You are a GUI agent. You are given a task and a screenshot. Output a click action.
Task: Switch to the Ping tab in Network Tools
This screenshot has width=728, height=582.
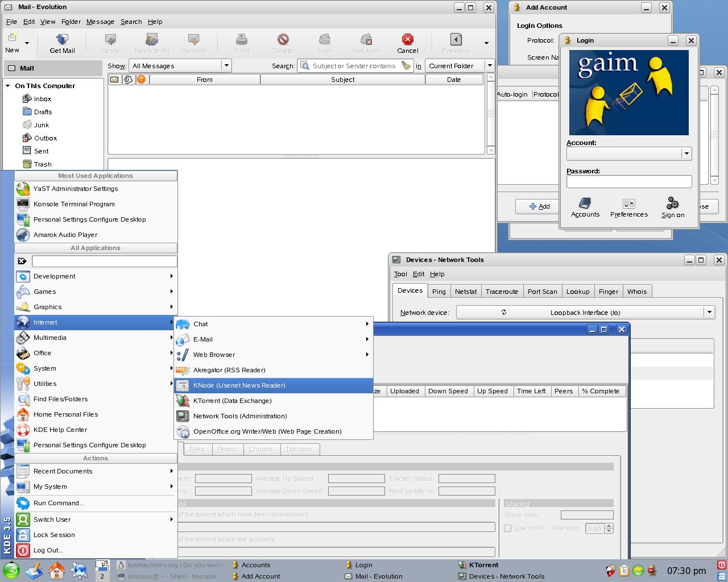point(439,292)
